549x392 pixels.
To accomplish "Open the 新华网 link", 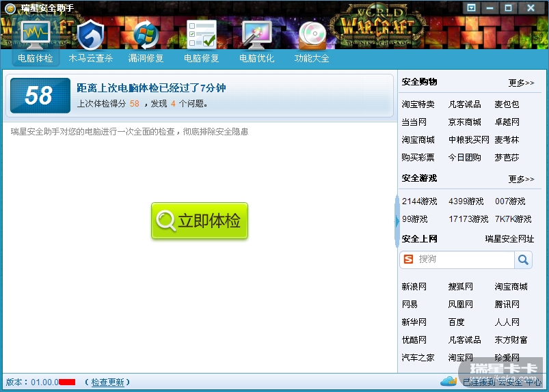I will pos(414,322).
